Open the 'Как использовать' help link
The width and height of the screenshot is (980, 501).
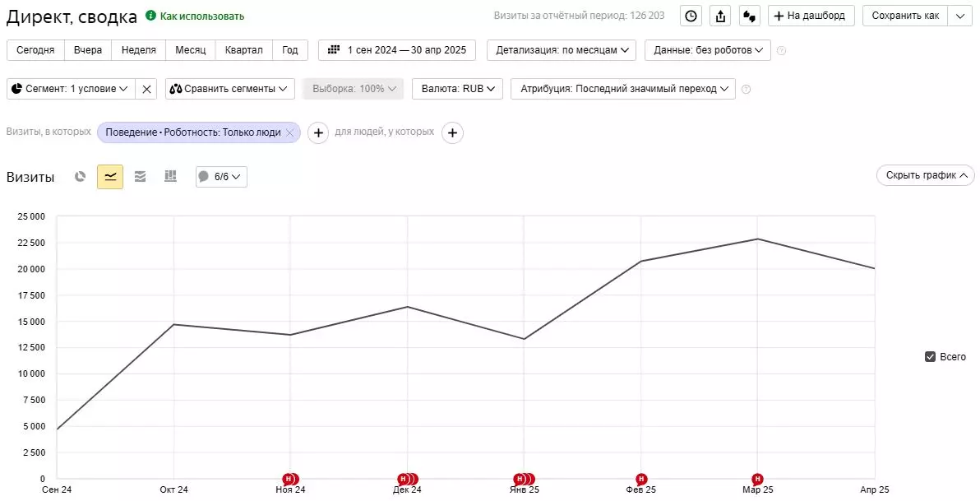click(x=201, y=16)
